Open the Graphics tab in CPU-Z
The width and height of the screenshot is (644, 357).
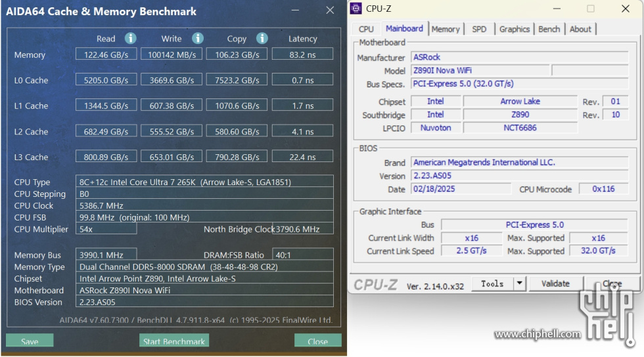pyautogui.click(x=514, y=29)
